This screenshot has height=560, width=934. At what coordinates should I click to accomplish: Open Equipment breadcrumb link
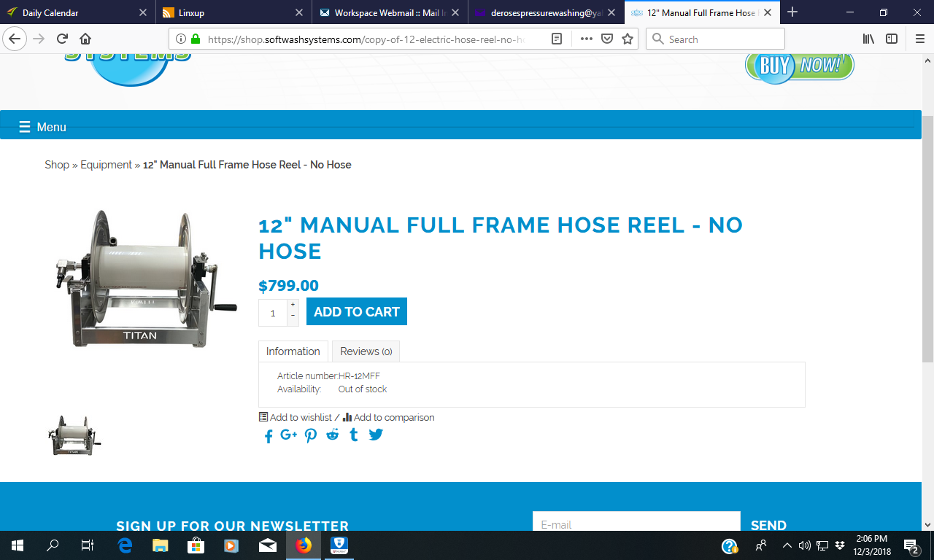point(106,165)
